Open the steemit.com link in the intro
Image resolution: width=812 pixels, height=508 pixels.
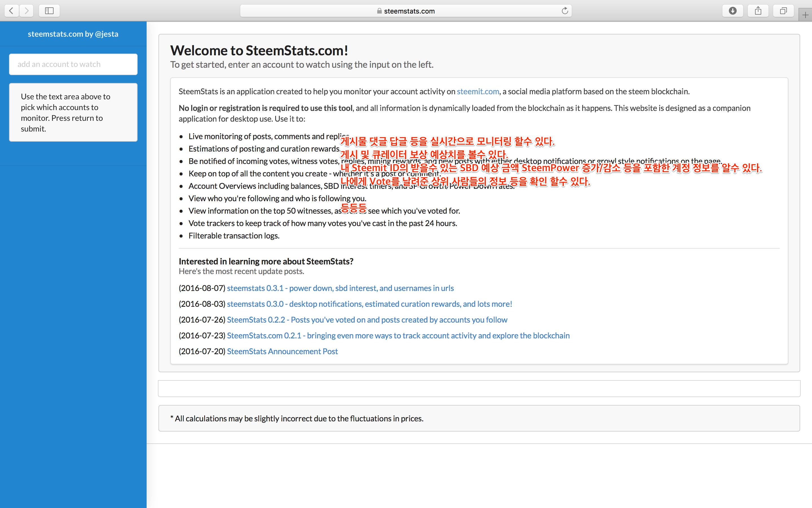[x=478, y=91]
